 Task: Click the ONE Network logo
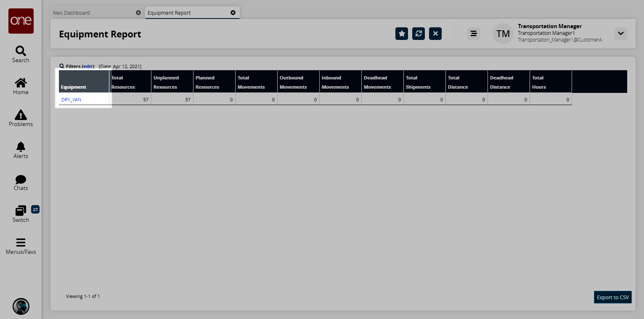tap(21, 21)
